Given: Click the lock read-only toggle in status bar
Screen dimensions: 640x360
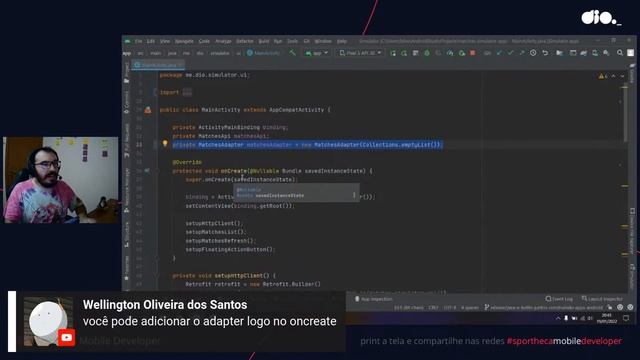Looking at the screenshot, I should (x=610, y=307).
